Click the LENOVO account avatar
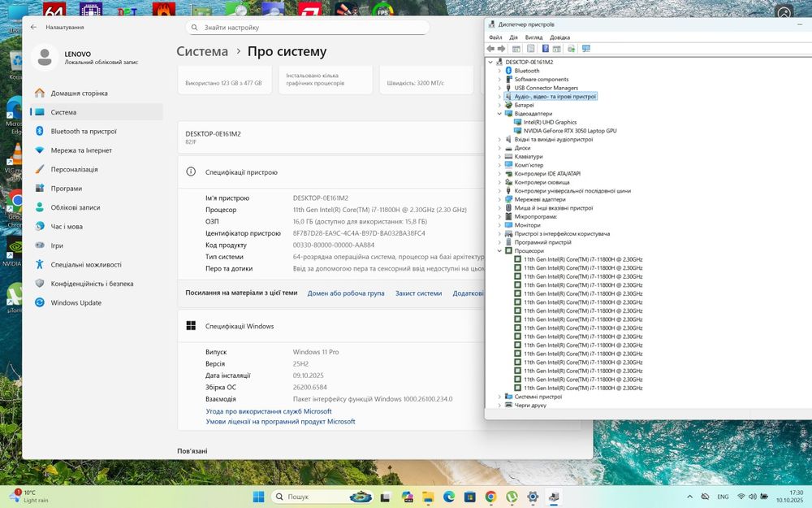This screenshot has height=508, width=812. click(x=45, y=57)
